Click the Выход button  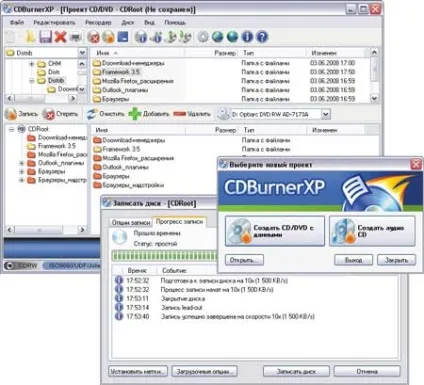click(x=353, y=260)
